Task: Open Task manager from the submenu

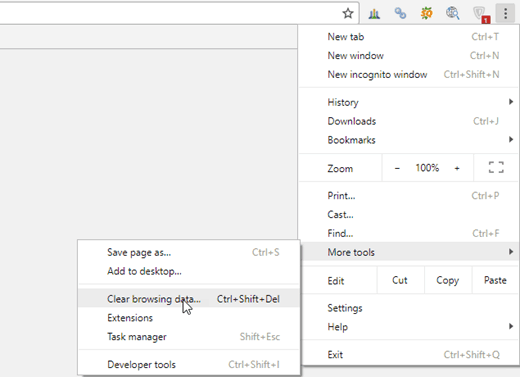Action: 189,337
